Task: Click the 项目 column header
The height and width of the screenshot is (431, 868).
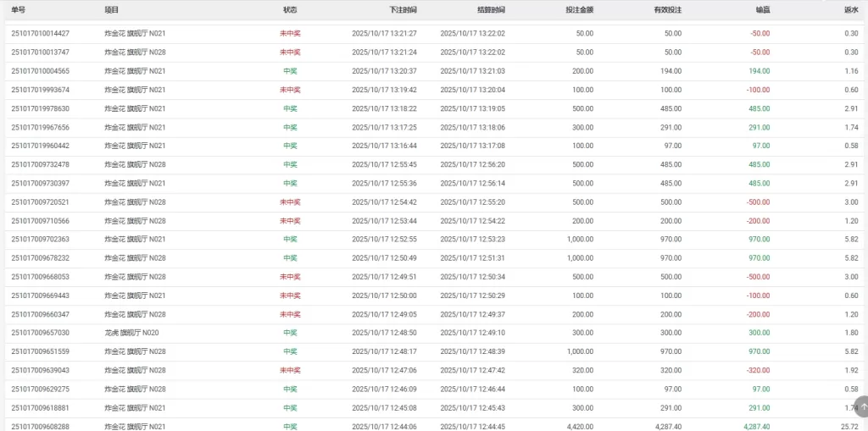Action: click(x=112, y=9)
